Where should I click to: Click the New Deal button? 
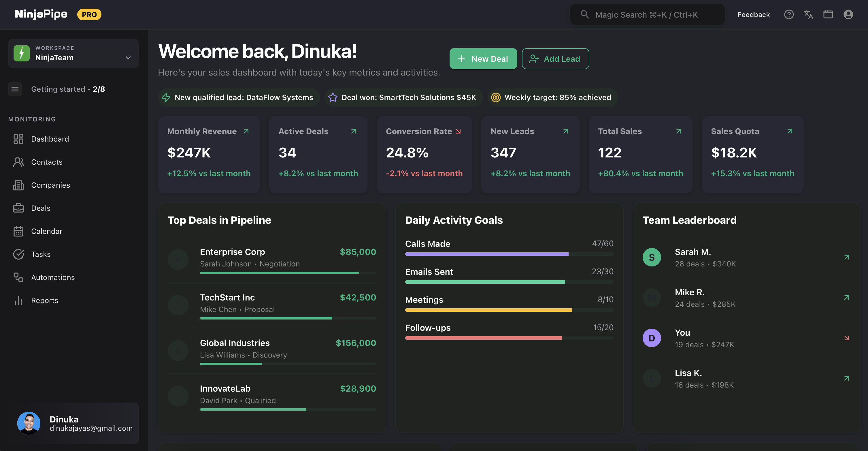click(x=483, y=58)
